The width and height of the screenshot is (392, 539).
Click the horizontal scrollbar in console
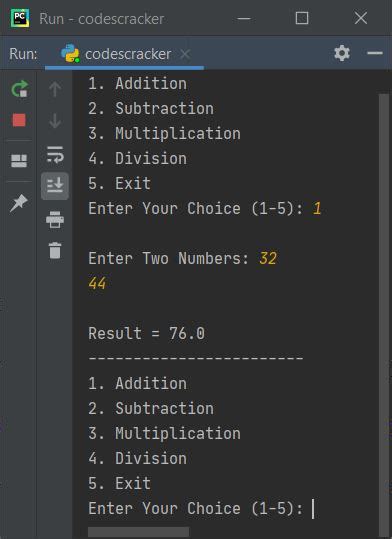point(139,532)
